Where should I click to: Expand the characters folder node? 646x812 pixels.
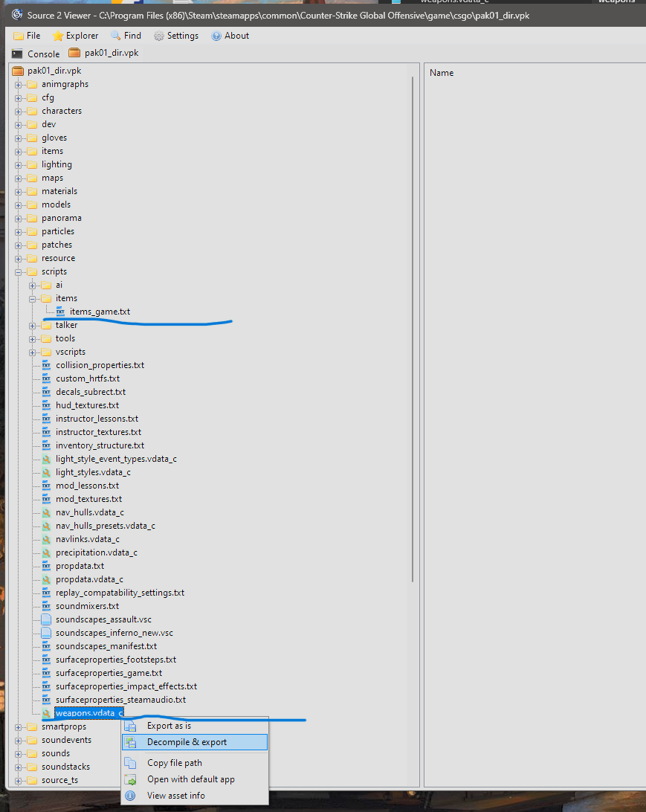coord(18,112)
